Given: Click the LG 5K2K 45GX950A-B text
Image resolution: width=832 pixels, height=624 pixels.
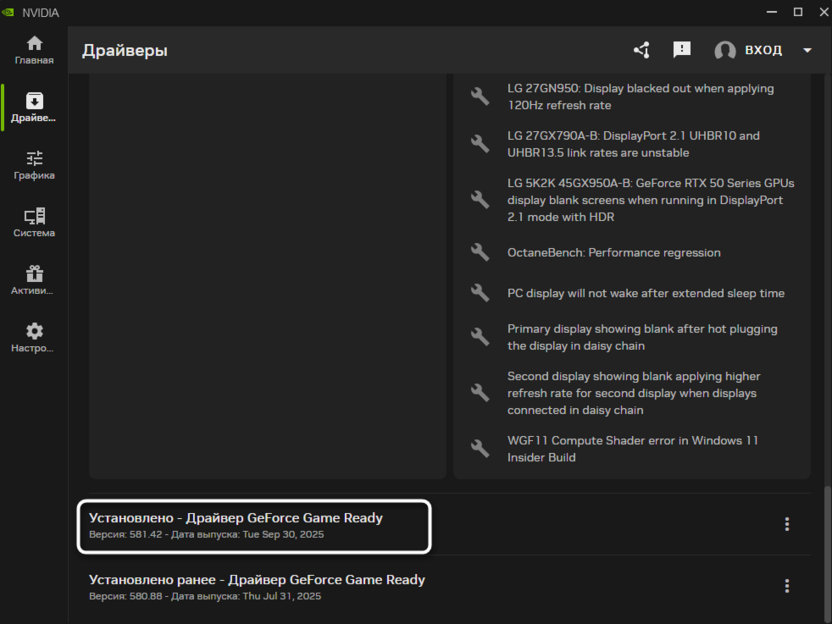Looking at the screenshot, I should point(651,200).
